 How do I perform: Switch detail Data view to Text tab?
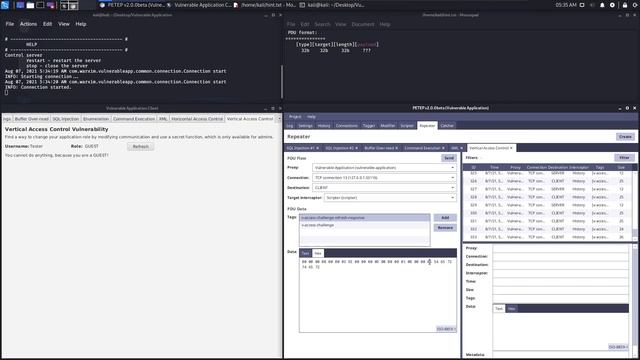tap(499, 309)
